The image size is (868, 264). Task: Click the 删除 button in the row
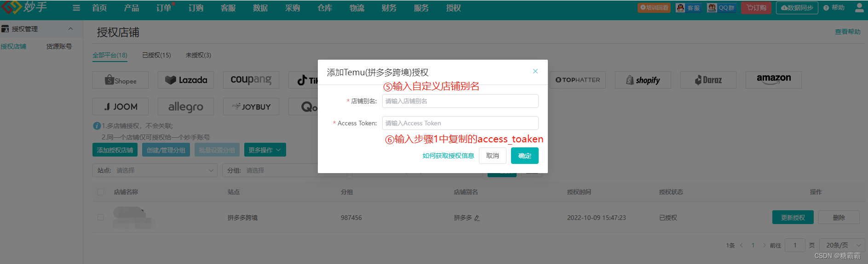(x=839, y=217)
